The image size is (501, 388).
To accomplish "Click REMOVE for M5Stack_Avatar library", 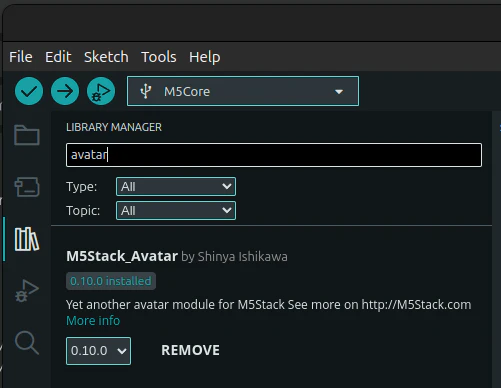I will click(x=190, y=350).
